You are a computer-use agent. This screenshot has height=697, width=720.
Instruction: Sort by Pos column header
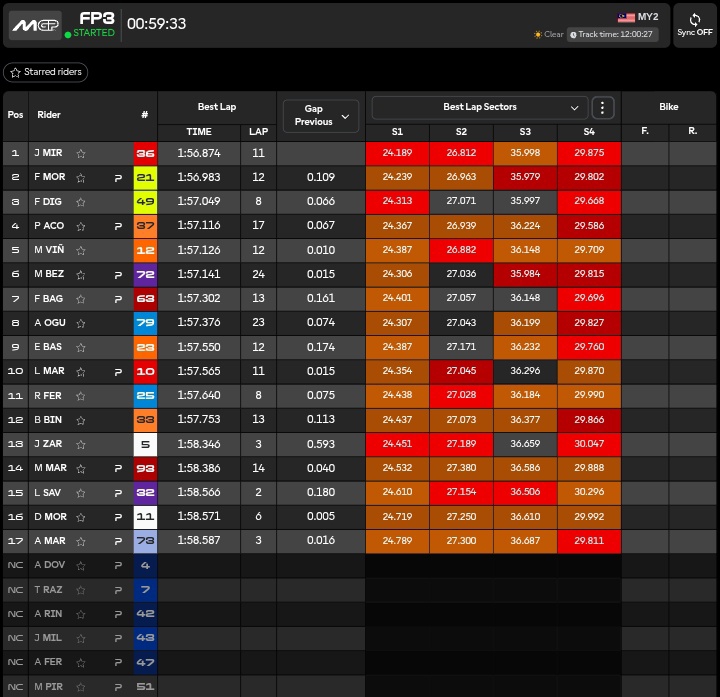pyautogui.click(x=15, y=115)
